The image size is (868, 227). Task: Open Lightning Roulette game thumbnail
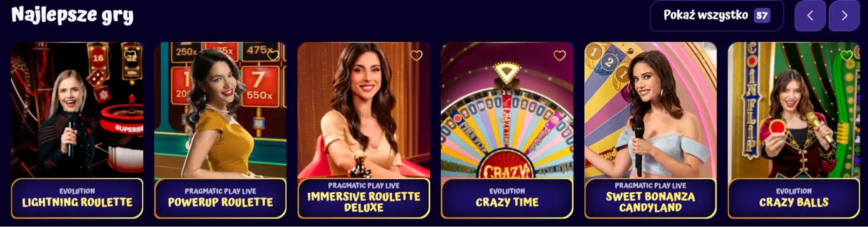[77, 110]
